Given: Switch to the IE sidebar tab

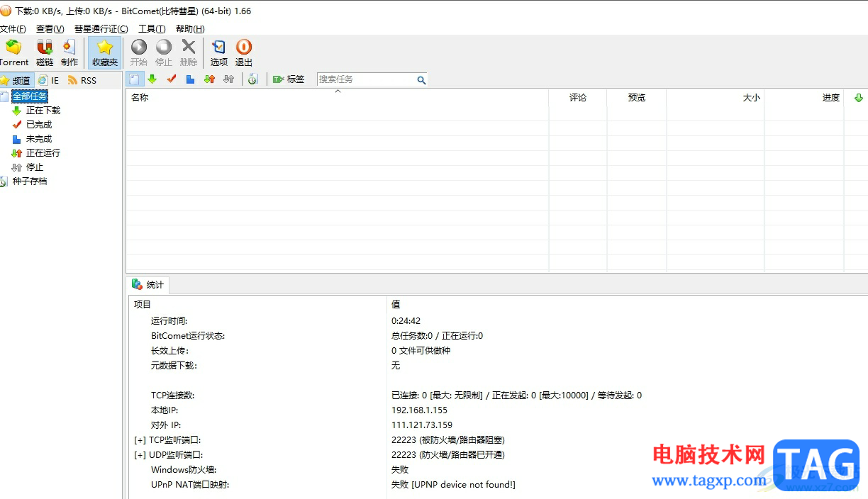Looking at the screenshot, I should click(49, 81).
